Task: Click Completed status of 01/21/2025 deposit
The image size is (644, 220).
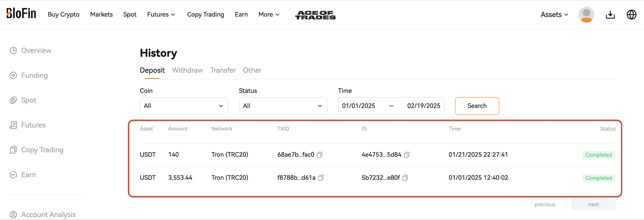Action: (x=598, y=155)
